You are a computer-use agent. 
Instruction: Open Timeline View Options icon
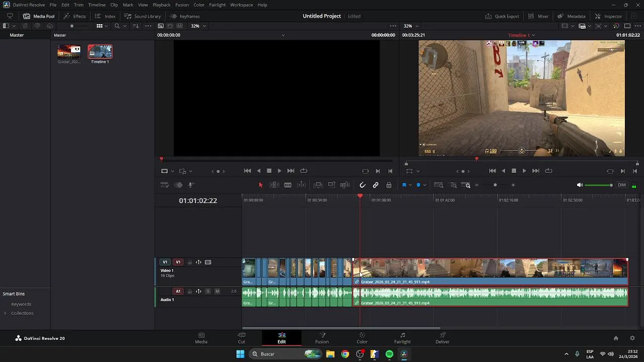[x=165, y=185]
